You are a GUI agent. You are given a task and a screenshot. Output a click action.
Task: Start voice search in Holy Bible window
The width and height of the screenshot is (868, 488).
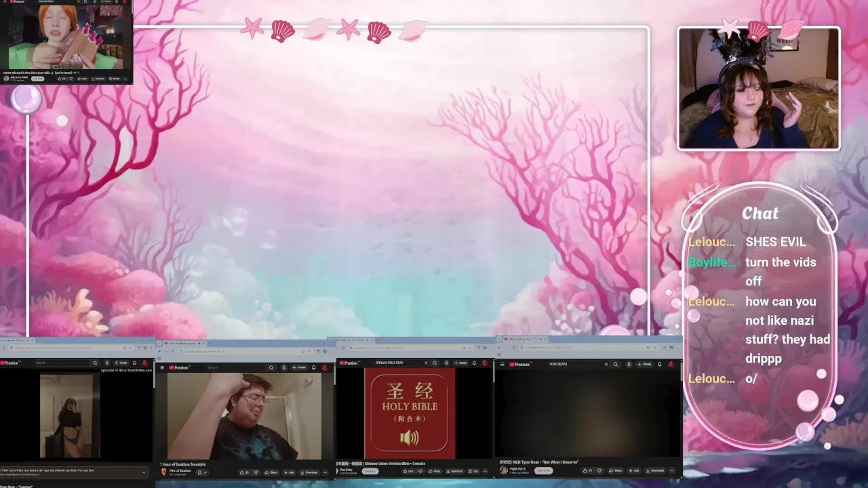coord(446,363)
